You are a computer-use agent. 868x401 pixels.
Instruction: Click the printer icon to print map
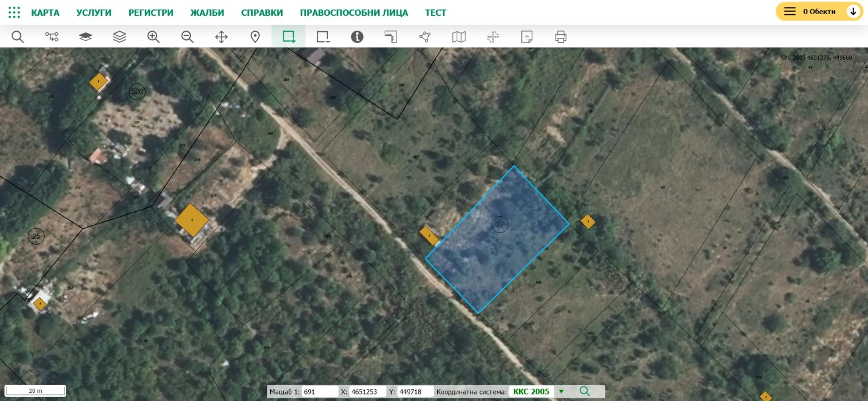560,37
